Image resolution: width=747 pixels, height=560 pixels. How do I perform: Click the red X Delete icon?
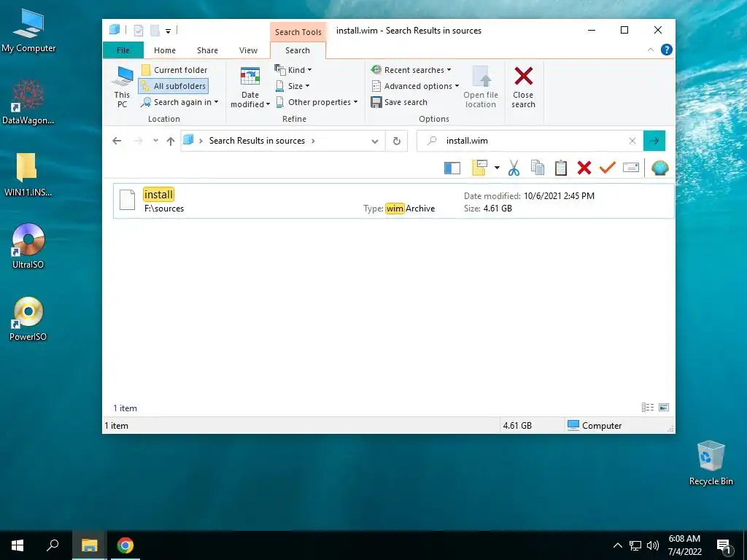click(584, 168)
